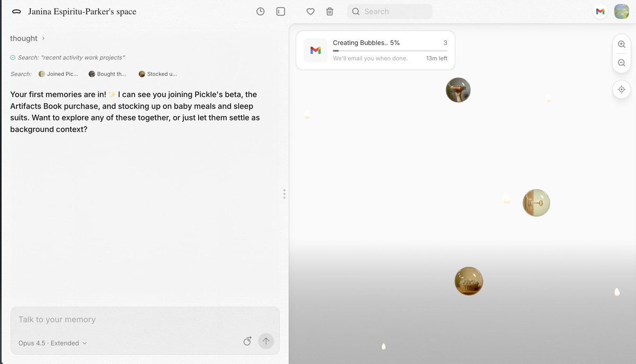Open the 'Stocked u...' search result chip

click(x=158, y=74)
